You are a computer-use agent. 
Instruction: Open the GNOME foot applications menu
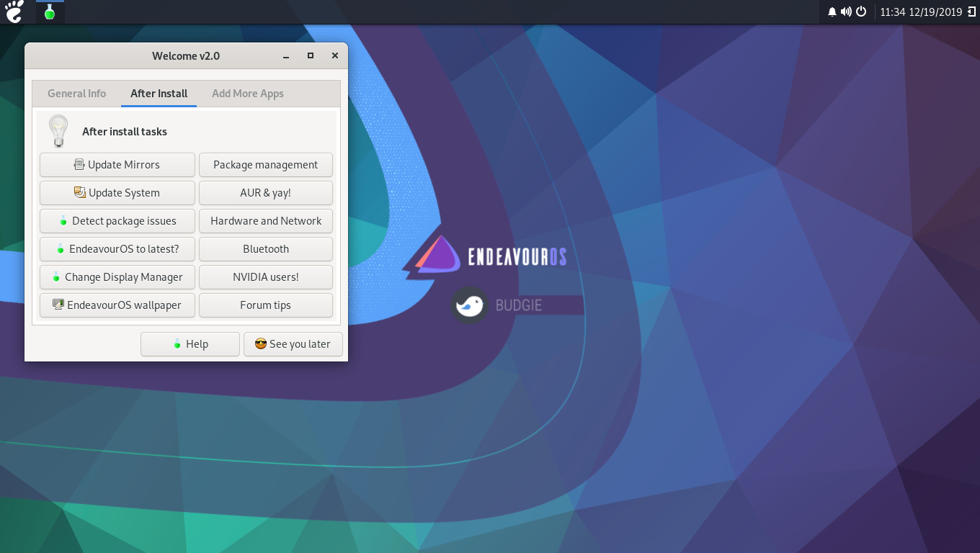coord(14,12)
